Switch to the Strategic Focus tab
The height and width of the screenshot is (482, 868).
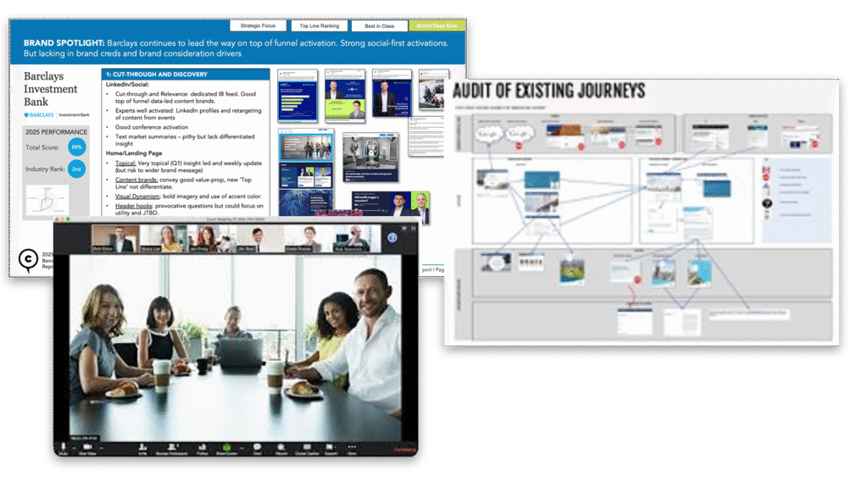click(257, 26)
